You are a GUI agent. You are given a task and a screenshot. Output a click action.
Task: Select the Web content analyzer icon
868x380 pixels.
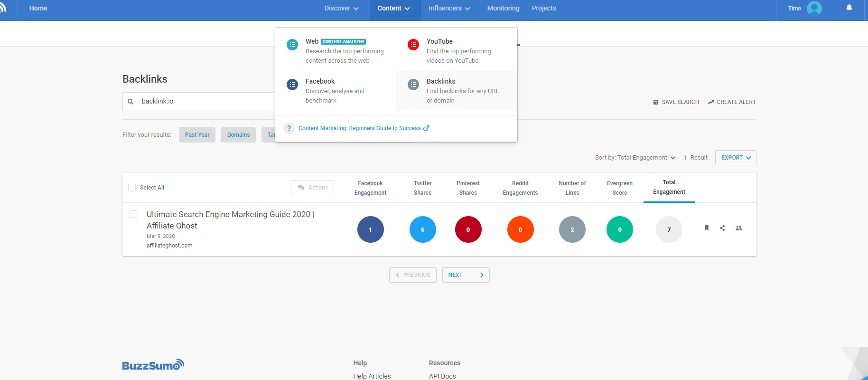pyautogui.click(x=292, y=45)
